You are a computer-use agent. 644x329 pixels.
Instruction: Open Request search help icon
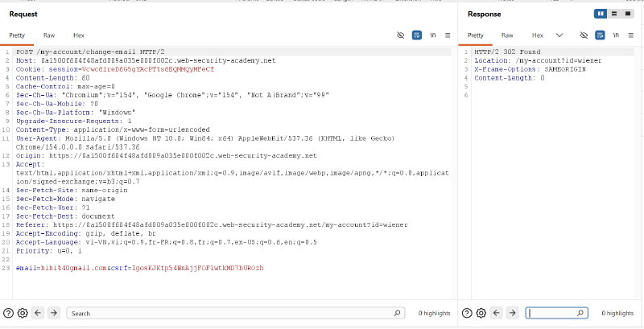click(8, 314)
